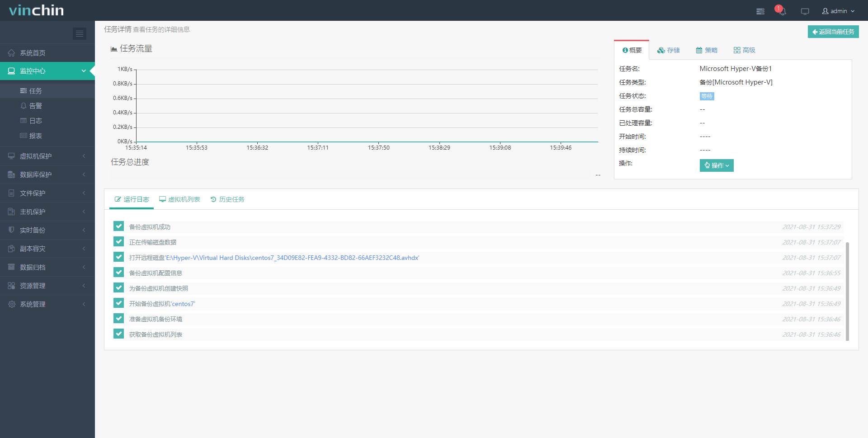868x438 pixels.
Task: Switch to the 概要 tab
Action: pyautogui.click(x=632, y=50)
